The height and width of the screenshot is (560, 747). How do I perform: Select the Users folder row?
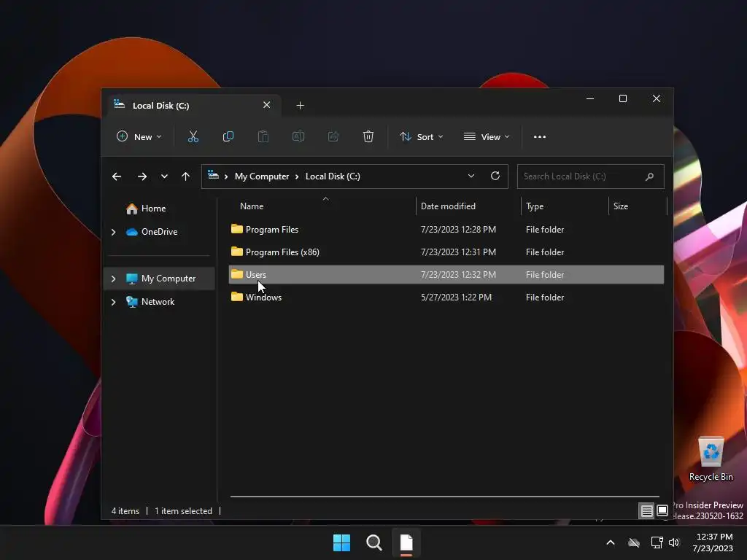pos(446,275)
